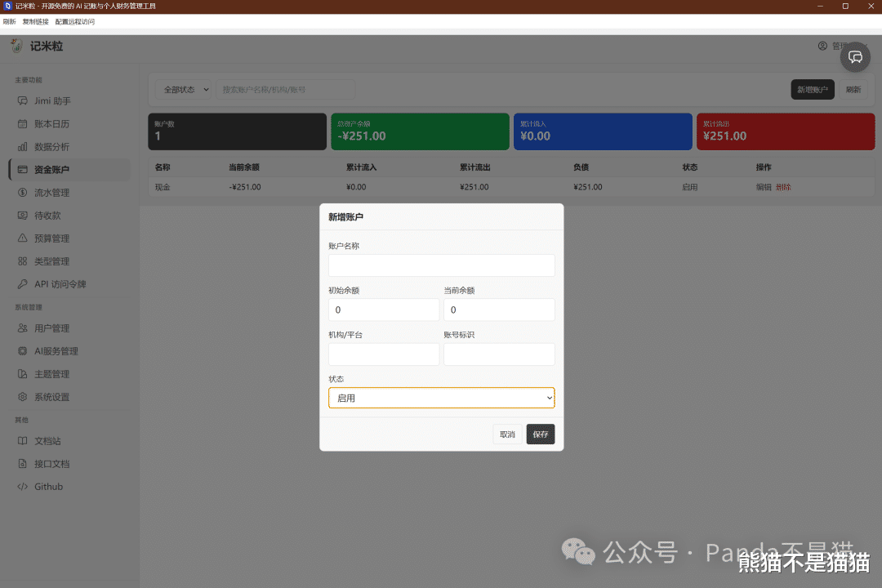Go to 流水管理 sidebar item
This screenshot has width=882, height=588.
click(x=69, y=193)
